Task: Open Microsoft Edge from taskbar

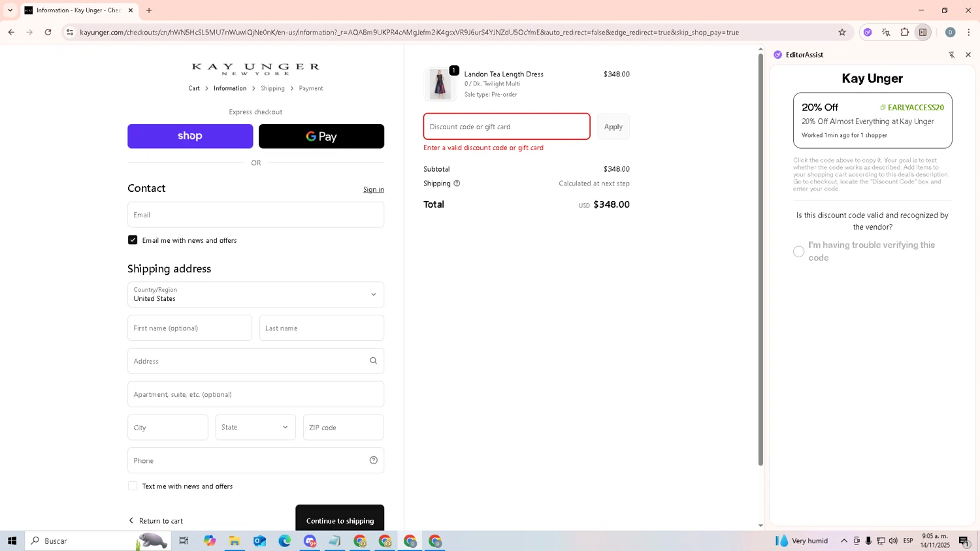Action: point(285,541)
